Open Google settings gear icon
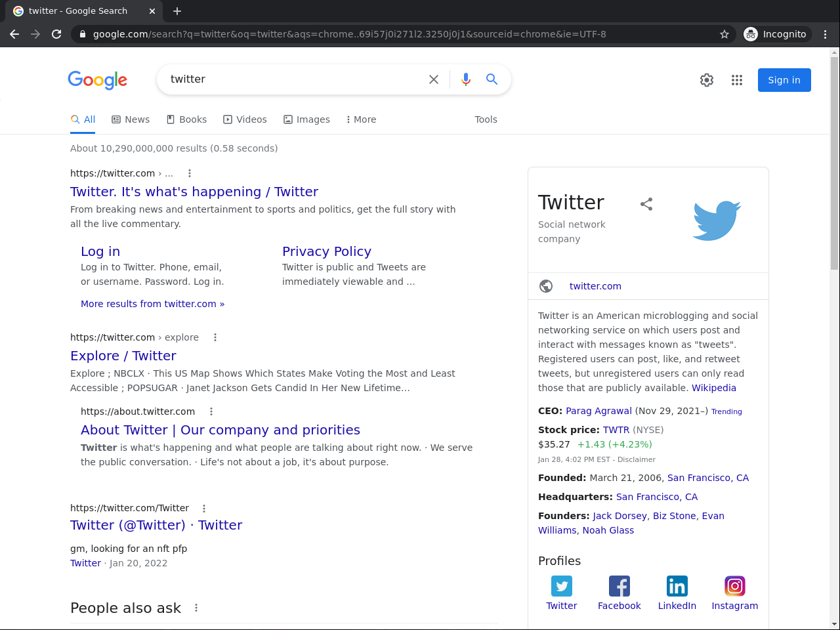Screen dimensions: 840x630 (x=707, y=80)
